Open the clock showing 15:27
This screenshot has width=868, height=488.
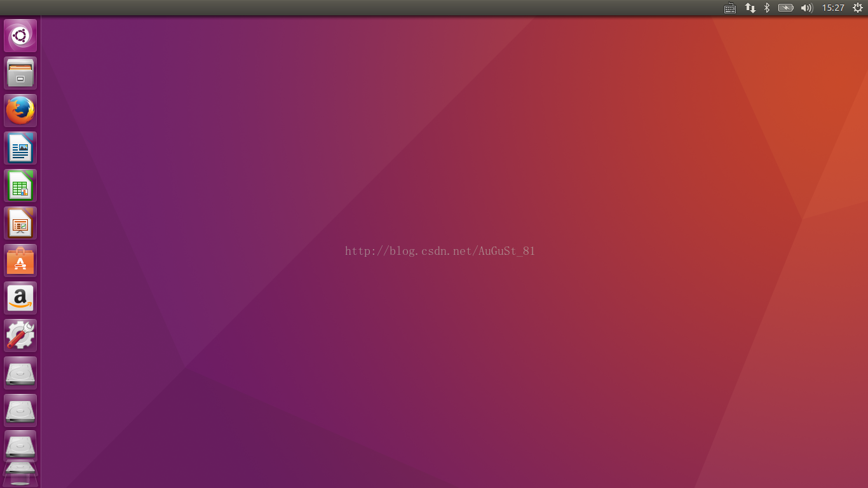click(x=833, y=8)
